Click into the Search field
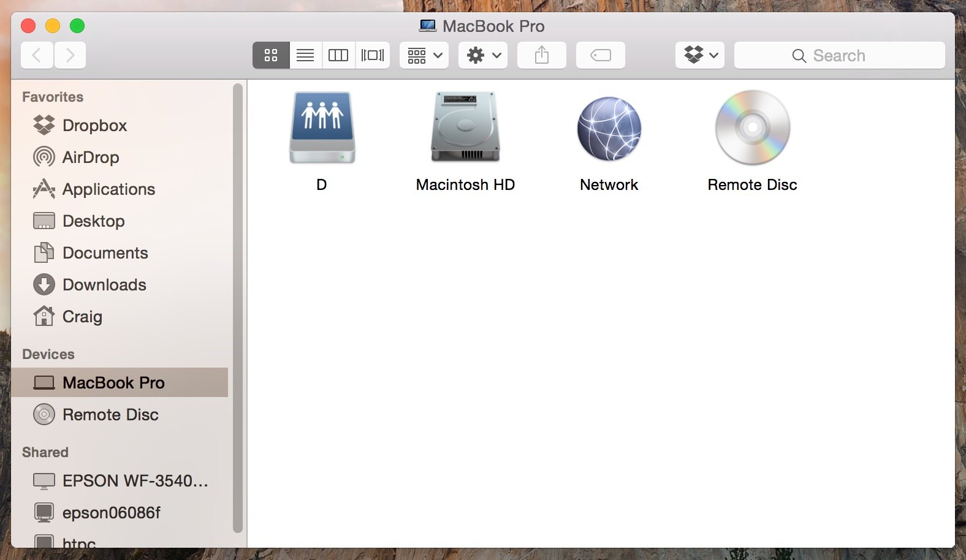 [x=840, y=55]
